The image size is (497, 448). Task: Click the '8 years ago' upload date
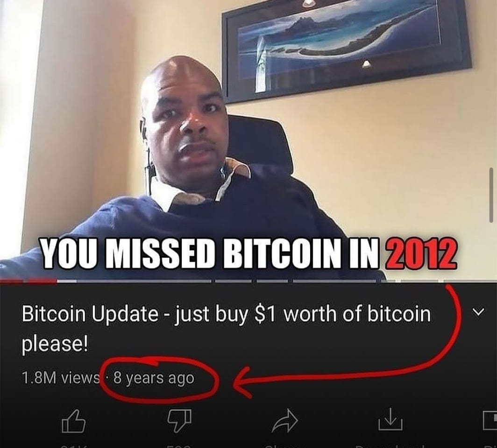pyautogui.click(x=154, y=378)
